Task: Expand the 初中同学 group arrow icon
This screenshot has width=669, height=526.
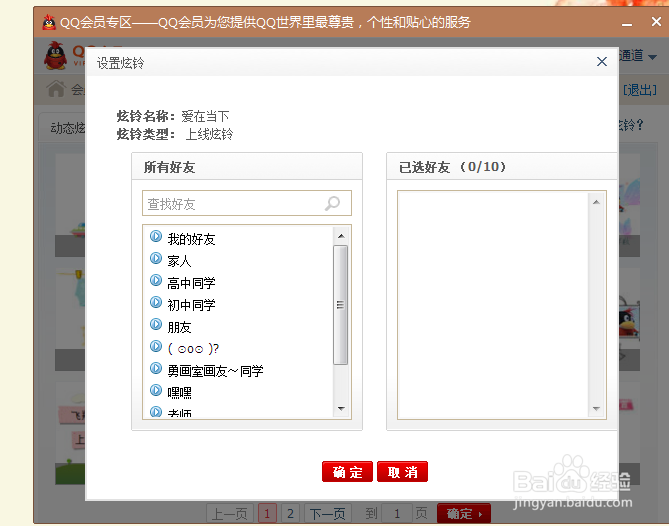Action: (156, 302)
